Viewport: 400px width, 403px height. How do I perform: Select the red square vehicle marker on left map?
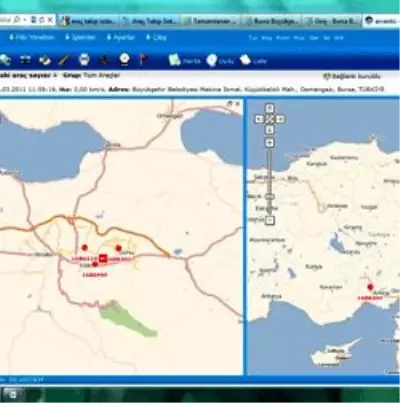click(x=103, y=258)
